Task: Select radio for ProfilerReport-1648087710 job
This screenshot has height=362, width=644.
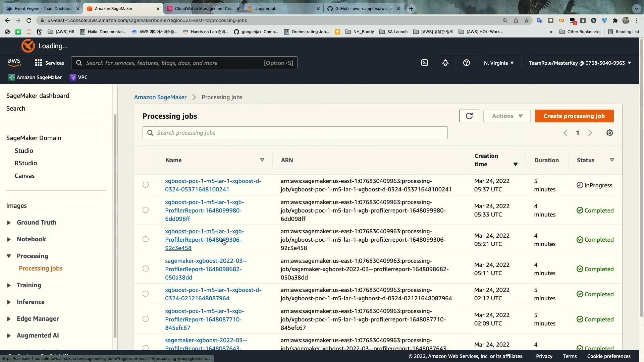Action: [x=146, y=319]
